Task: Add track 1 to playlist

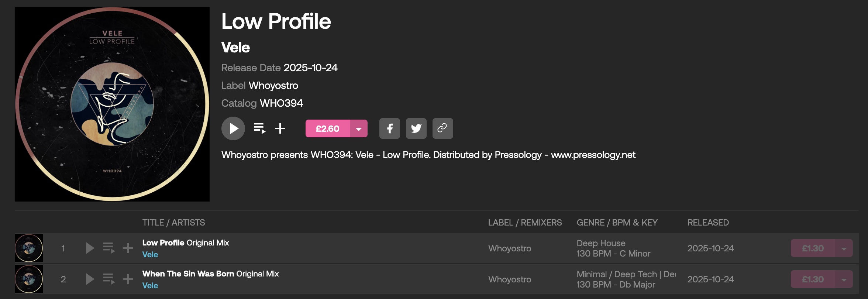Action: tap(128, 248)
